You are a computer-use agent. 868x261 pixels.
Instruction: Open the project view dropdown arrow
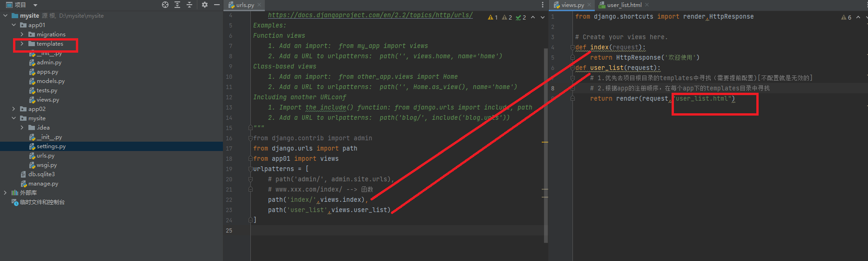coord(35,5)
